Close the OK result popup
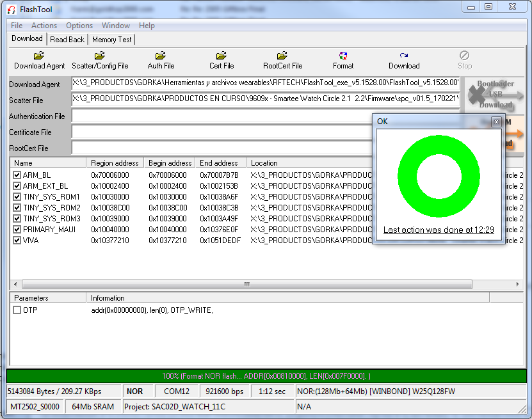 pyautogui.click(x=496, y=122)
